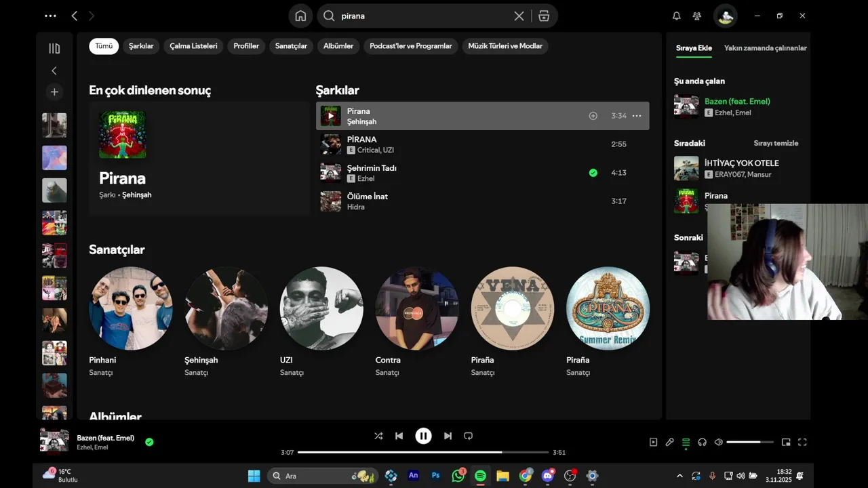Viewport: 868px width, 488px height.
Task: Expand Your Library icon in sidebar
Action: pos(54,48)
